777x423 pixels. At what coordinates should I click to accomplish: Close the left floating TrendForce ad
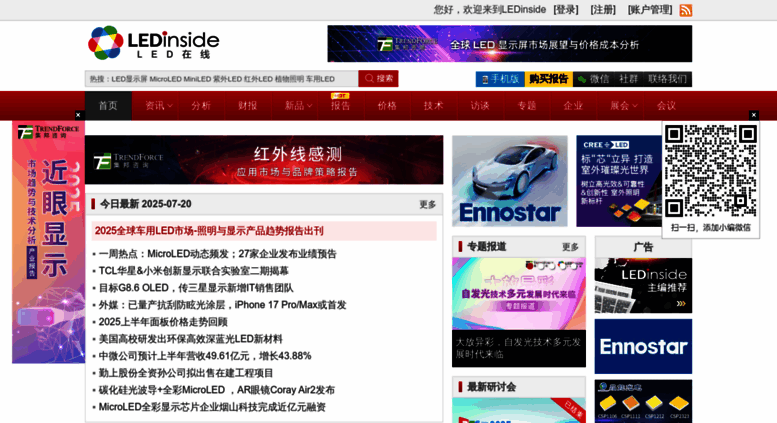(x=78, y=115)
